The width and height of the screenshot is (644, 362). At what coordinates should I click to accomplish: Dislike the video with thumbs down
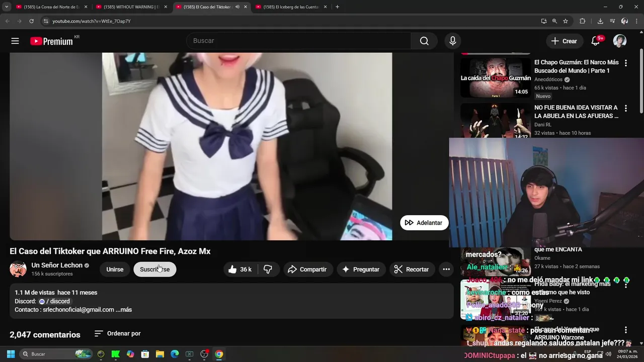click(268, 269)
